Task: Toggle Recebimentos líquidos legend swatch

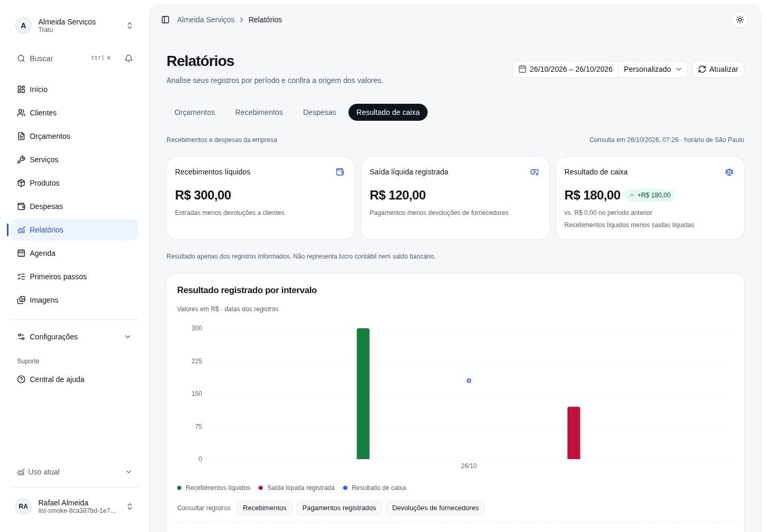Action: (x=179, y=488)
